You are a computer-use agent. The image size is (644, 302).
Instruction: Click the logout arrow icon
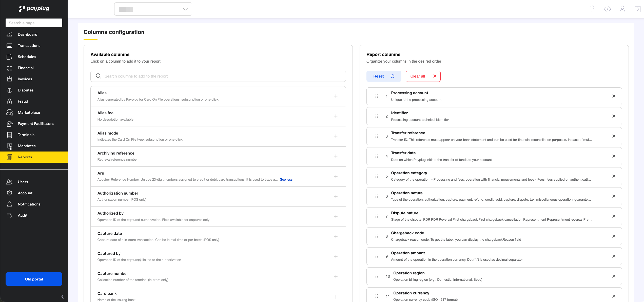(637, 9)
